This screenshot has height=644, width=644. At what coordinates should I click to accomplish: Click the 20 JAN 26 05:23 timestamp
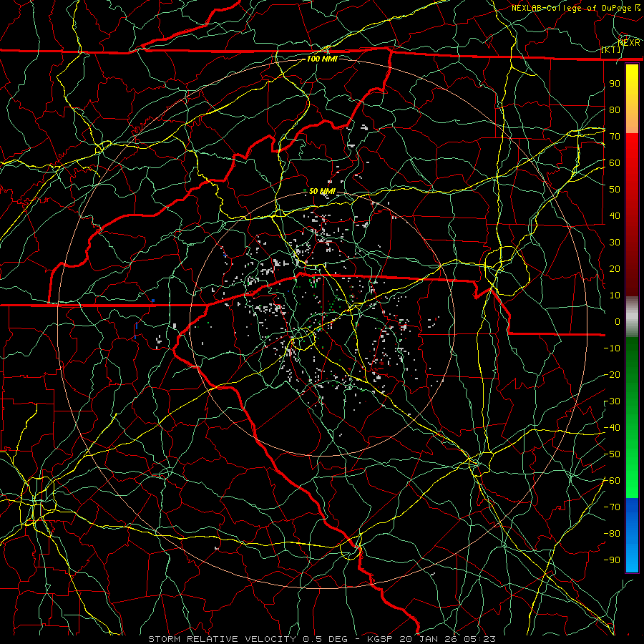[447, 639]
